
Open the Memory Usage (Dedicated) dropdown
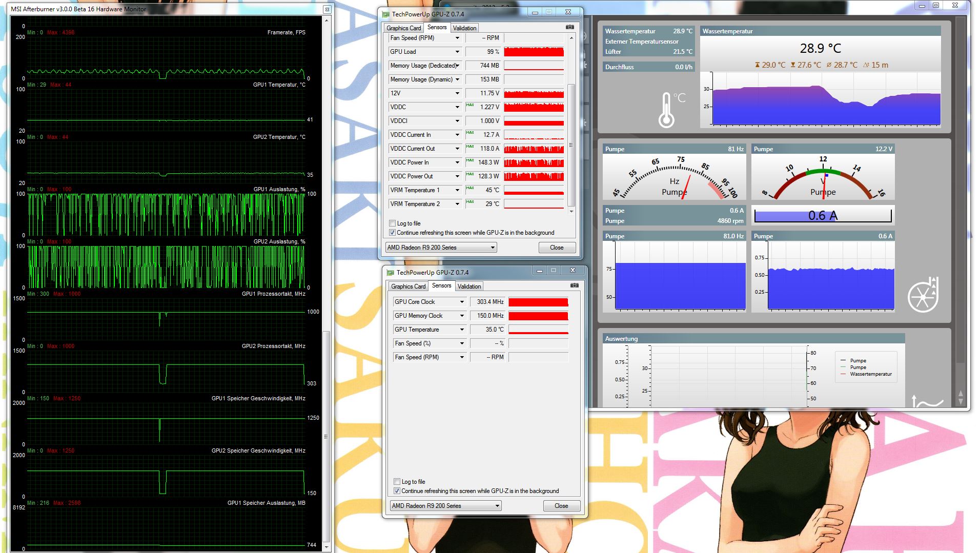coord(457,66)
